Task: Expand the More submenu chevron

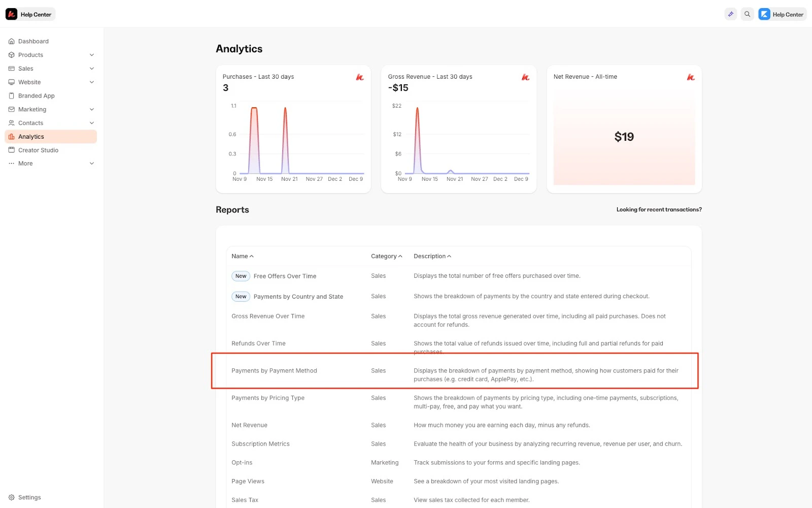Action: [x=92, y=164]
